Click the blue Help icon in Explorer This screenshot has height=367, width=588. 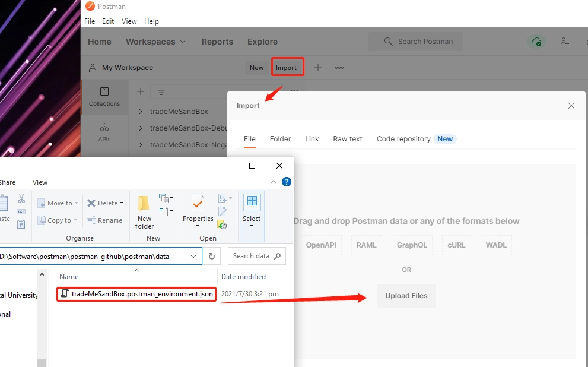287,182
